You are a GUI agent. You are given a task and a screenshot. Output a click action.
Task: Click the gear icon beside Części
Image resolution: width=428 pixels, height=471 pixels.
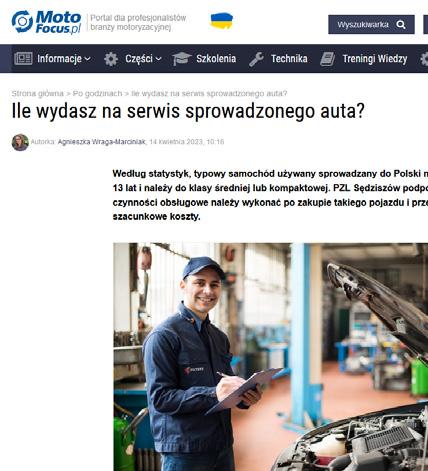(x=111, y=59)
